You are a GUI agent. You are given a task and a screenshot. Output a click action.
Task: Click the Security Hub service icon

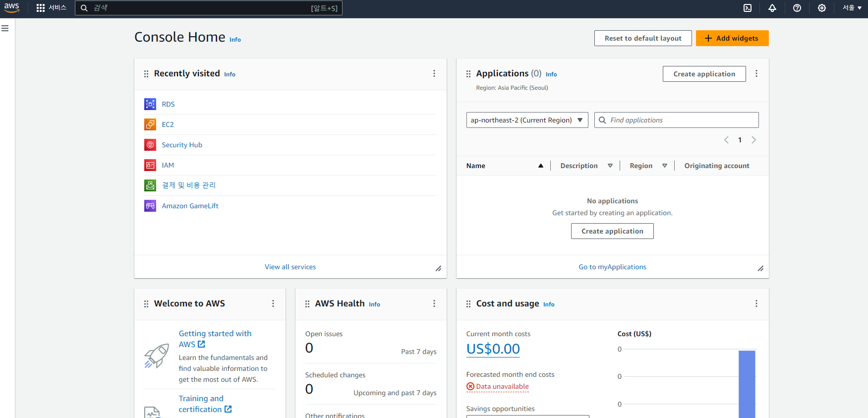[x=150, y=145]
